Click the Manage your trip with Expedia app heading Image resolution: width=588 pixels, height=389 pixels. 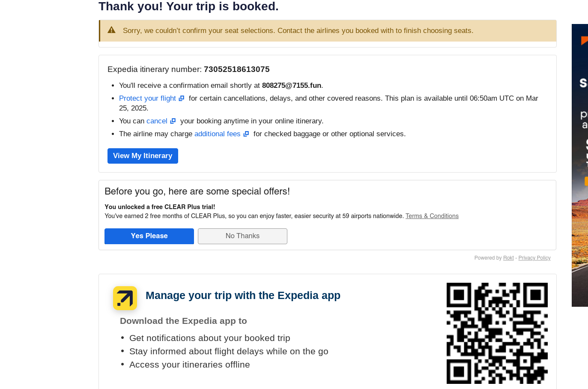243,296
